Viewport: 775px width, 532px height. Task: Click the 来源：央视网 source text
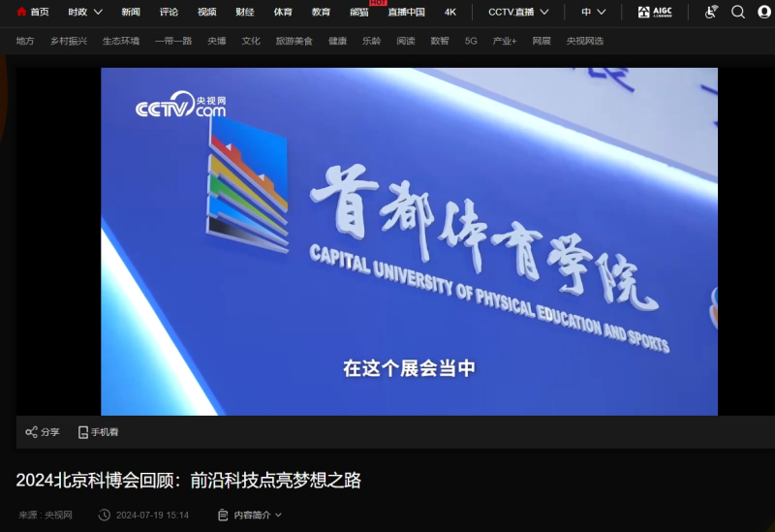coord(45,516)
